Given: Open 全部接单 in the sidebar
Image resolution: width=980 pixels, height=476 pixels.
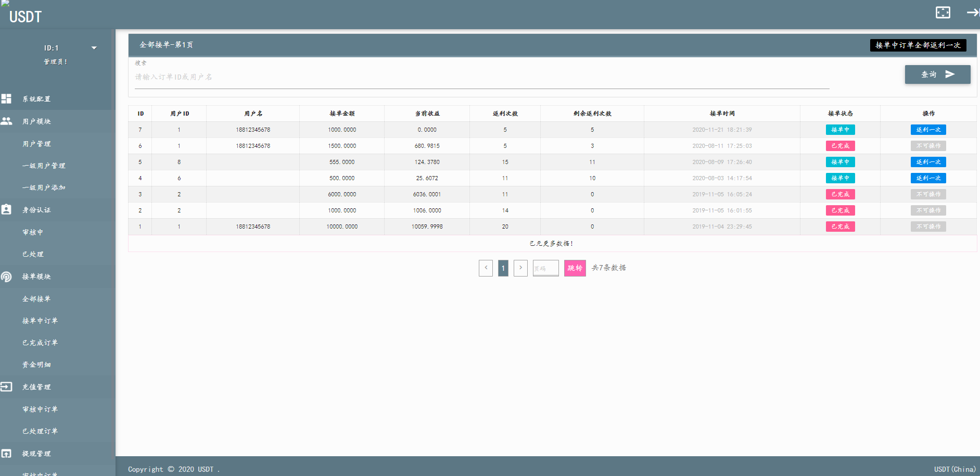Looking at the screenshot, I should pyautogui.click(x=36, y=299).
